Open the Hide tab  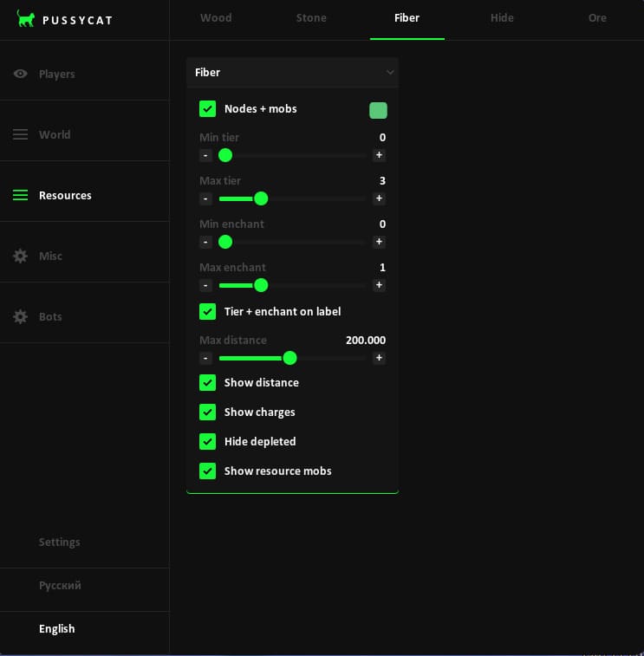tap(502, 18)
